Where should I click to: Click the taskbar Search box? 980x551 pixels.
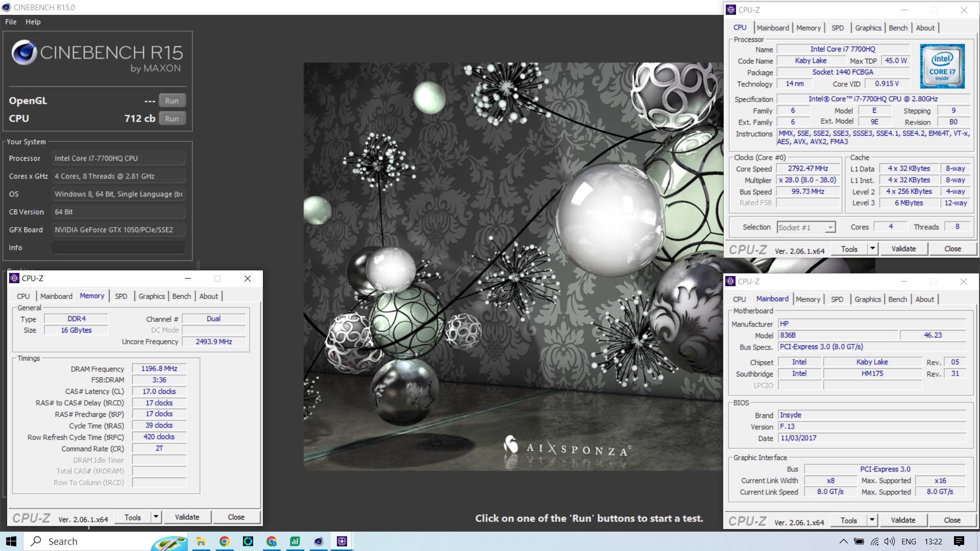click(106, 541)
